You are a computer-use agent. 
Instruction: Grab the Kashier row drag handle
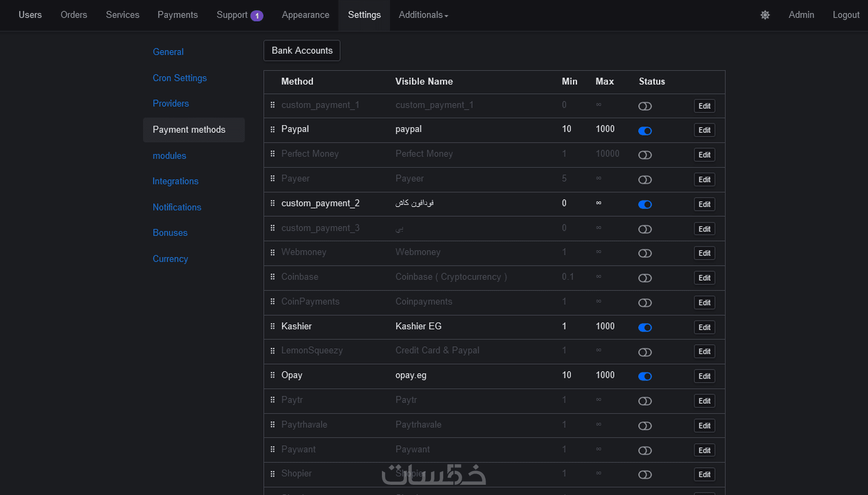coord(273,326)
